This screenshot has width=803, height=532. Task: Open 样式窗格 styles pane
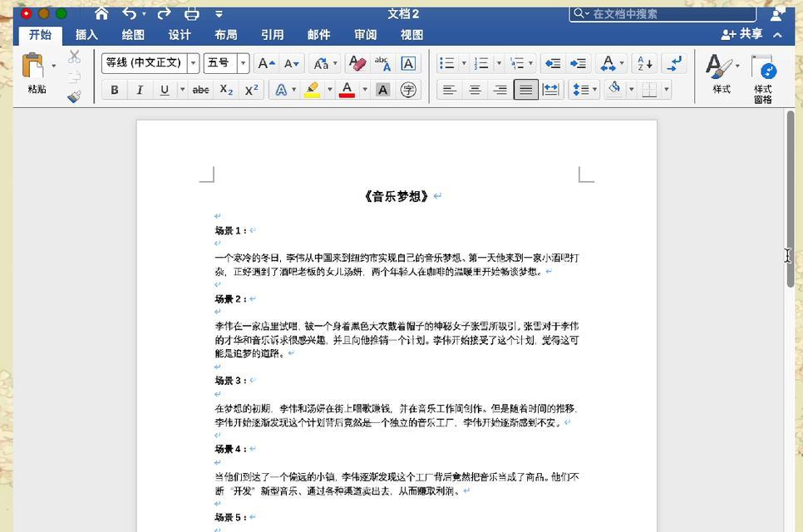tap(762, 78)
